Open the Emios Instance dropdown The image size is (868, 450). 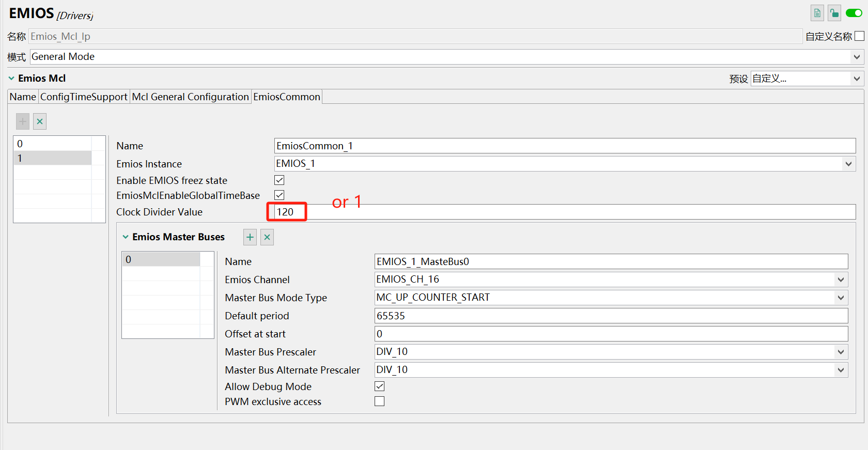point(848,164)
